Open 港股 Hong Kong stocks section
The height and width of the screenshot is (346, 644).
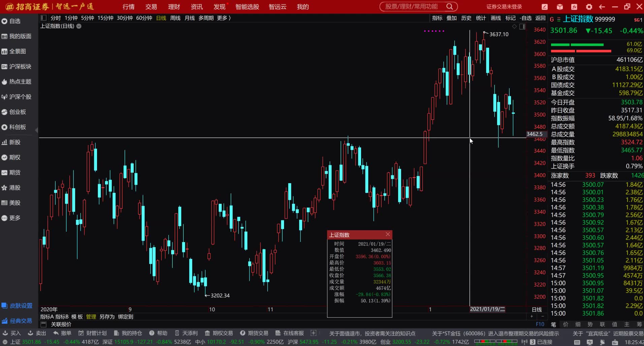11,188
